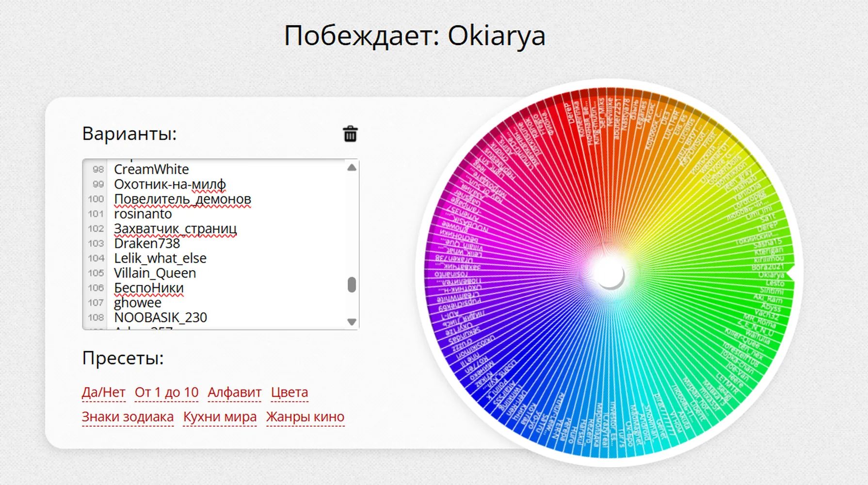The image size is (868, 485).
Task: Click the scroll-down arrow of variants list
Action: pos(352,322)
